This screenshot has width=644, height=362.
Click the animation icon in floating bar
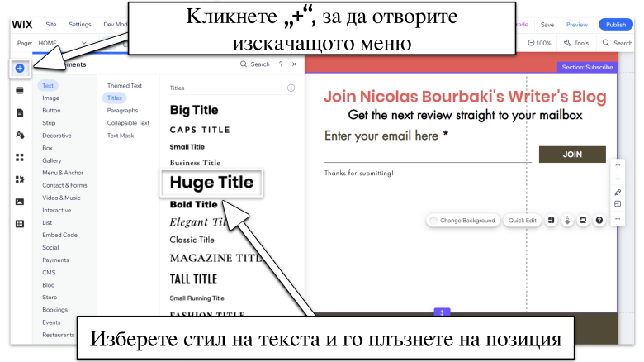tap(567, 221)
